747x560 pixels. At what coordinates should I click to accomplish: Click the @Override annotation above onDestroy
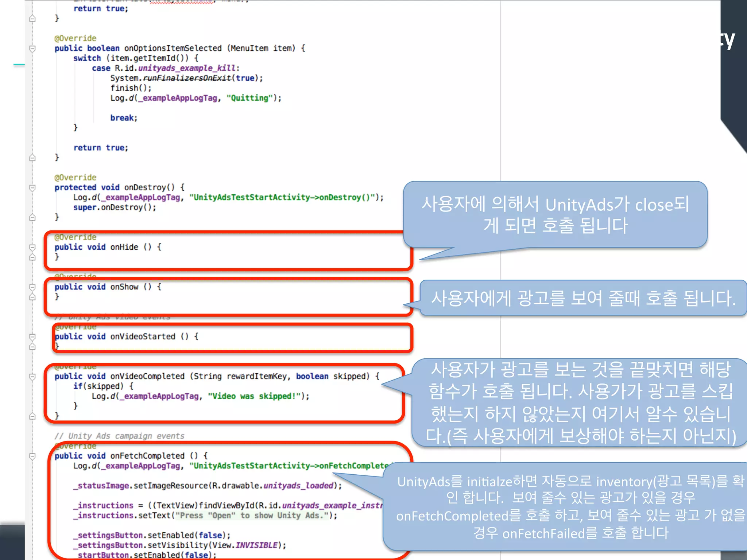pyautogui.click(x=76, y=178)
